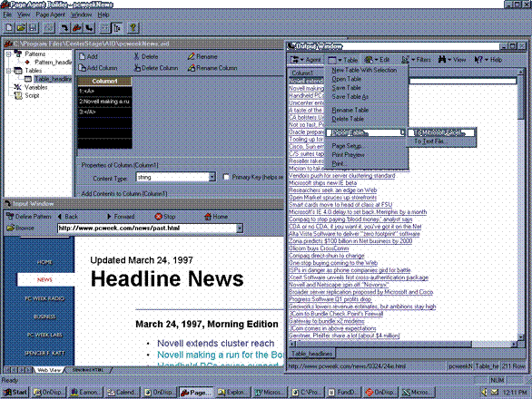
Task: Click the Add button with page icon
Action: [89, 56]
